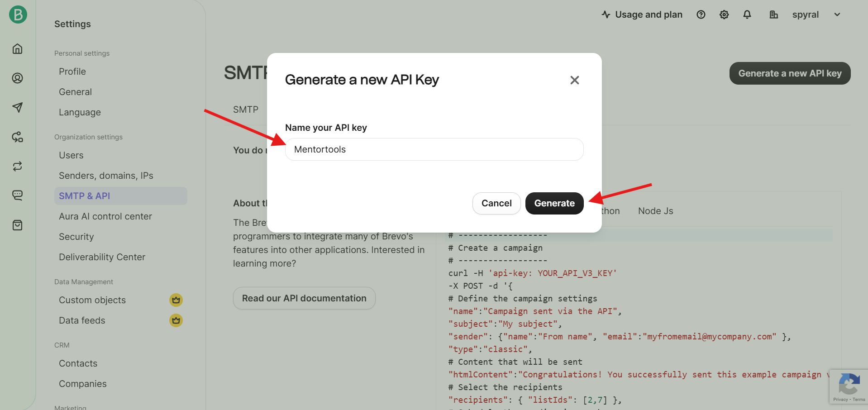Viewport: 868px width, 410px height.
Task: Click the '# Select the recipients' comment
Action: 506,387
